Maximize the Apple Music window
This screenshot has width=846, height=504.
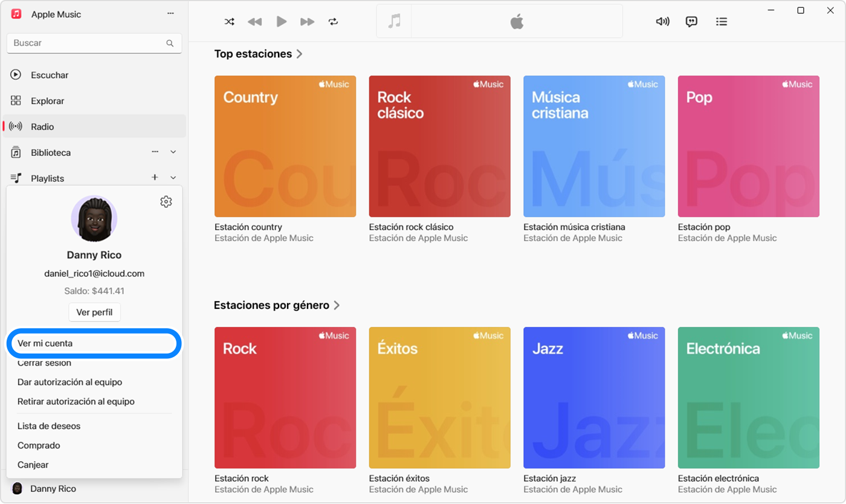(801, 10)
